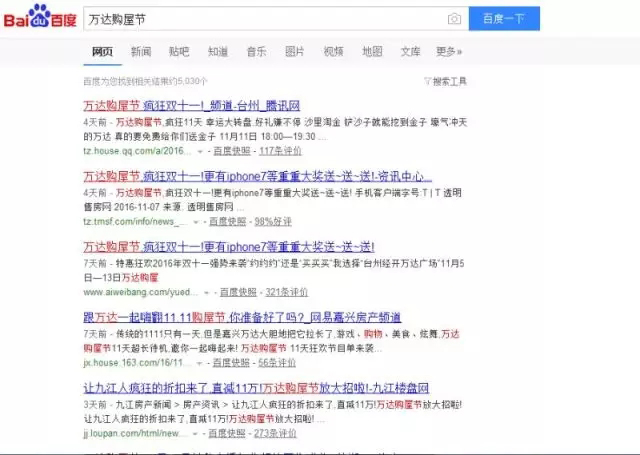View 273条评价 reviews
The image size is (640, 455).
pyautogui.click(x=275, y=433)
